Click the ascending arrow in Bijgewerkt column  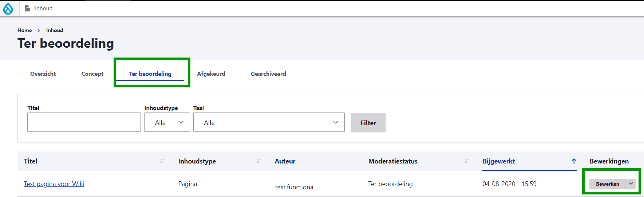pyautogui.click(x=574, y=161)
